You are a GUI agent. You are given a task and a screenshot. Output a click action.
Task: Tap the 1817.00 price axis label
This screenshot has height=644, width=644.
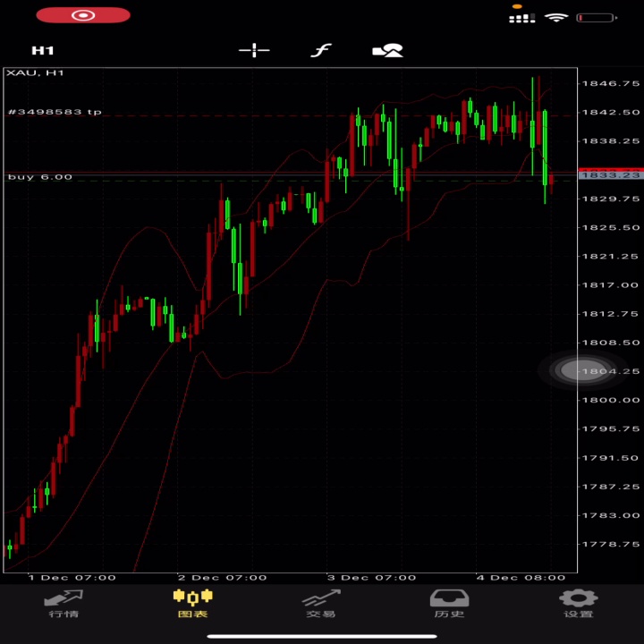(611, 285)
